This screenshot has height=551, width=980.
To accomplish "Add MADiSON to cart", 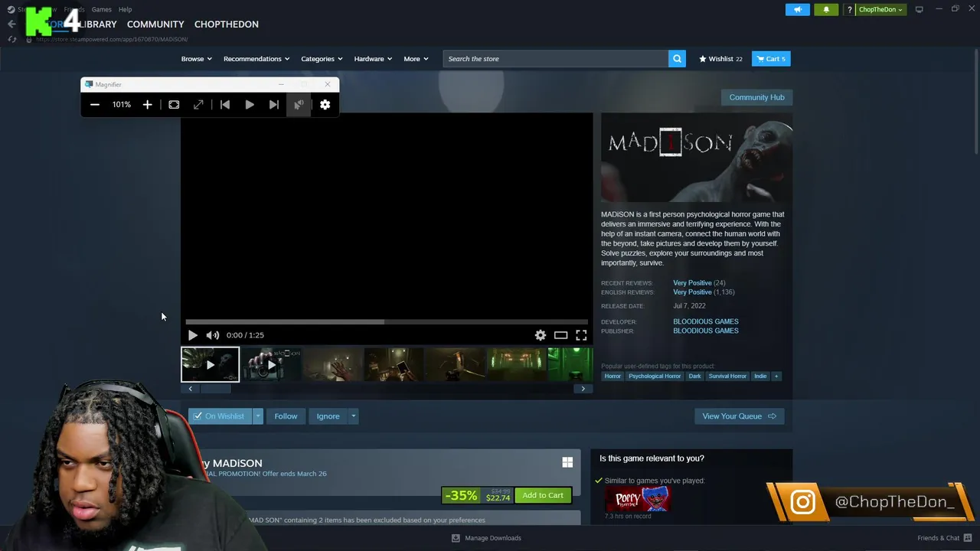I will tap(543, 495).
